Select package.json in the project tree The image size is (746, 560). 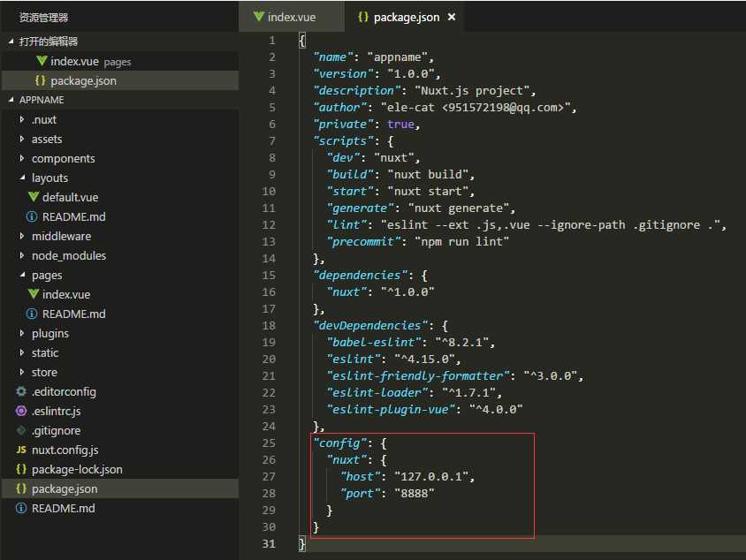click(x=120, y=488)
